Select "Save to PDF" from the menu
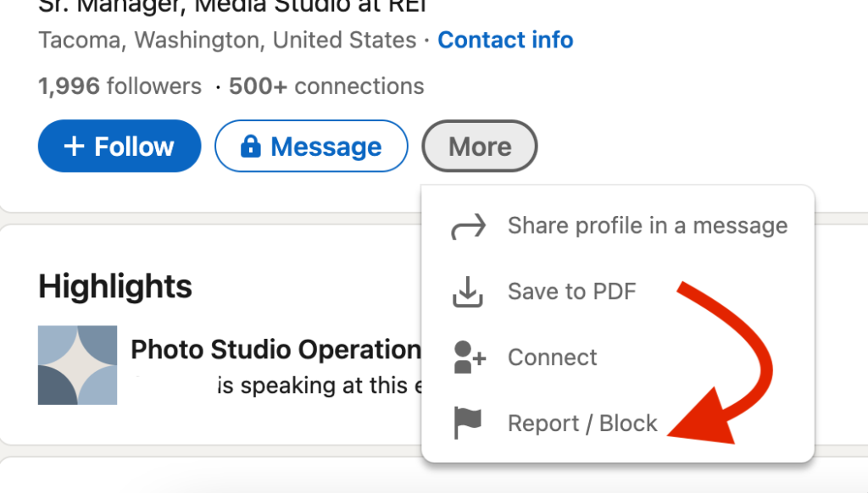This screenshot has height=493, width=868. point(571,291)
